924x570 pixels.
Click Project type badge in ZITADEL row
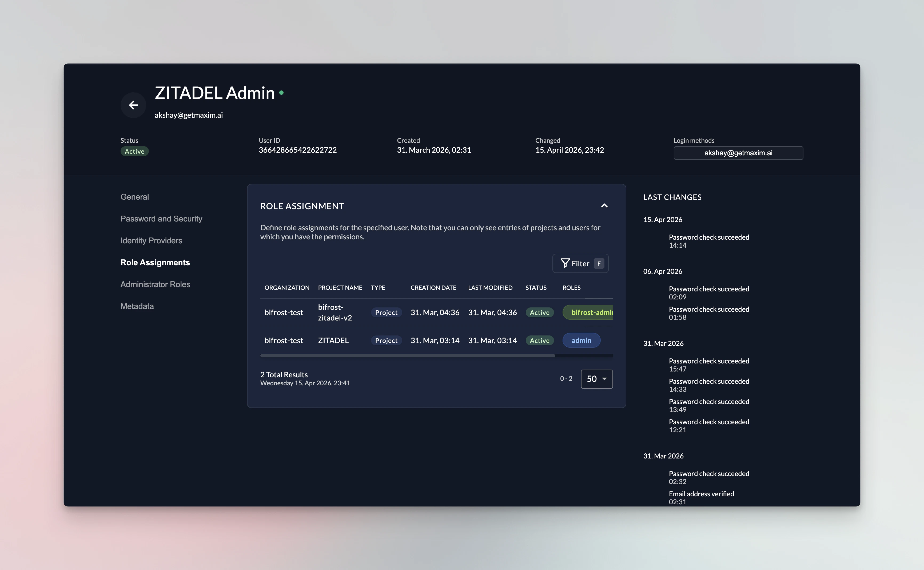click(x=386, y=341)
